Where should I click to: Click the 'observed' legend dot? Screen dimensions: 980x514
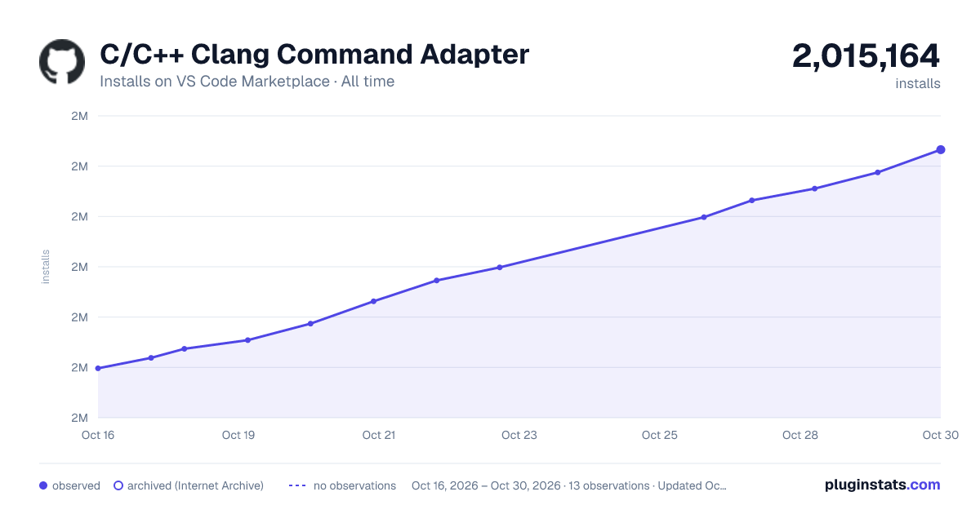(x=43, y=485)
